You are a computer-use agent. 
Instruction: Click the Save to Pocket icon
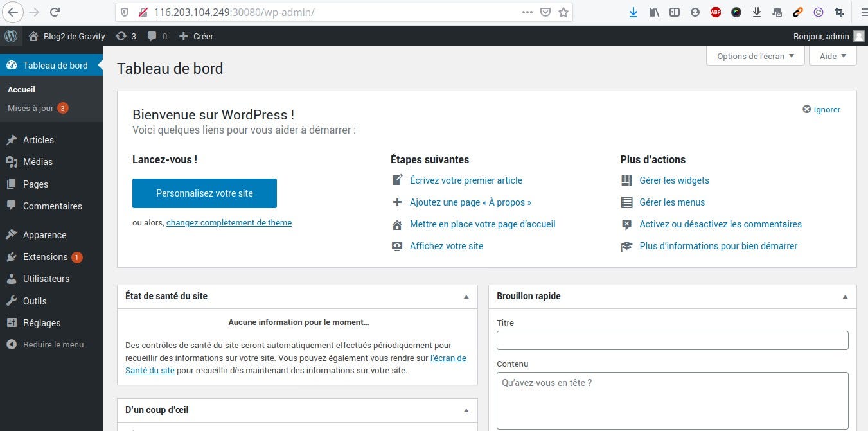pyautogui.click(x=545, y=12)
